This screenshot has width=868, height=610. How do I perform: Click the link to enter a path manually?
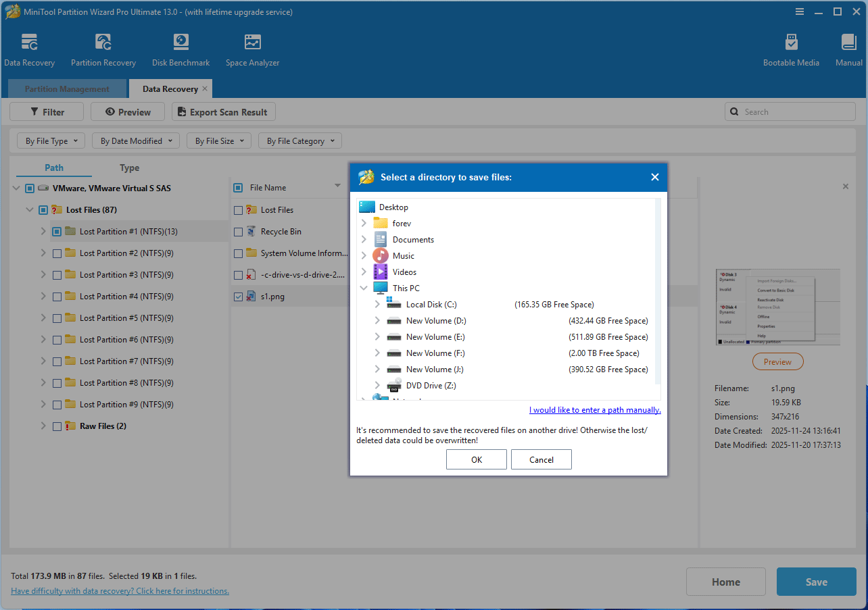595,409
